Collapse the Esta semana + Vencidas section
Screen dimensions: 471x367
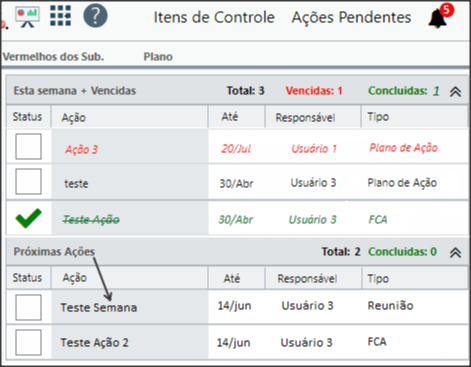click(455, 91)
